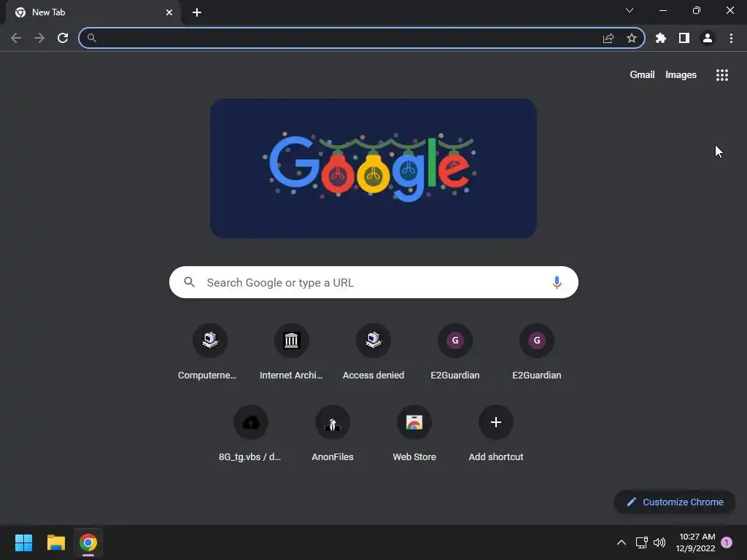Select the New Tab tab

pos(93,12)
